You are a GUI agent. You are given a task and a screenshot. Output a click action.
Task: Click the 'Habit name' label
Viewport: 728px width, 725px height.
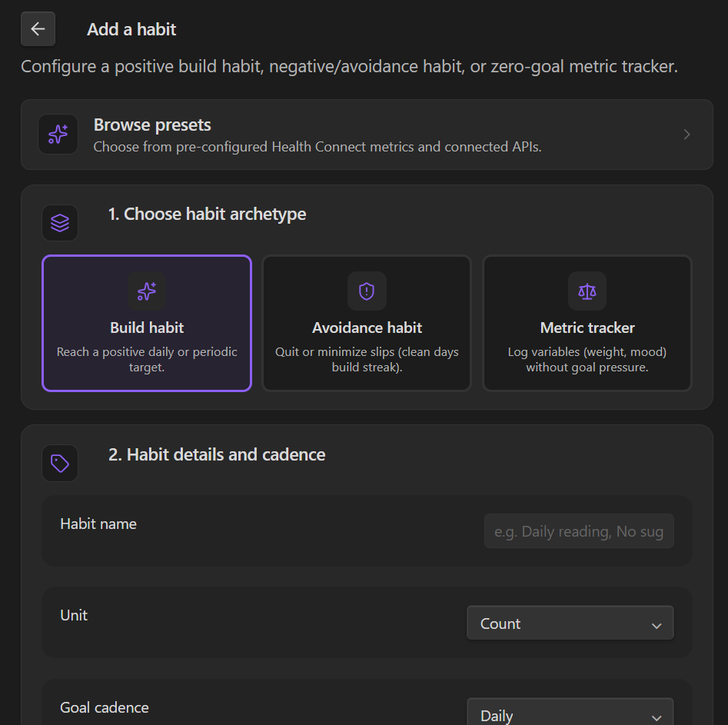pyautogui.click(x=98, y=524)
